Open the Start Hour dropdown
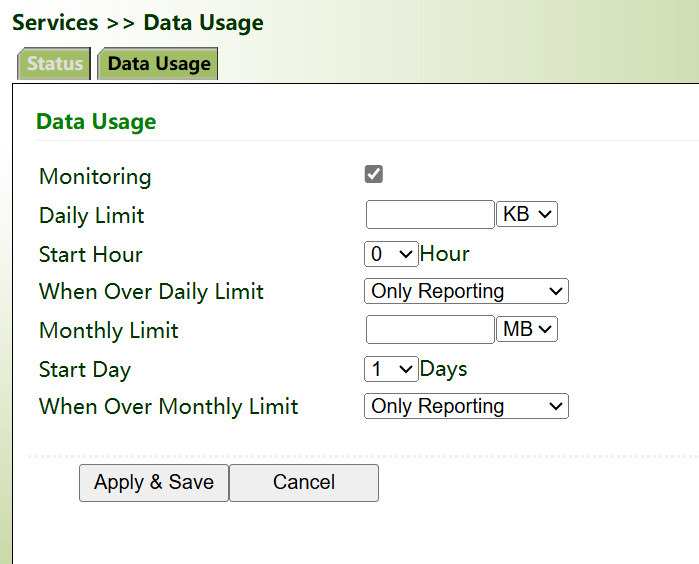This screenshot has height=564, width=699. pyautogui.click(x=391, y=254)
